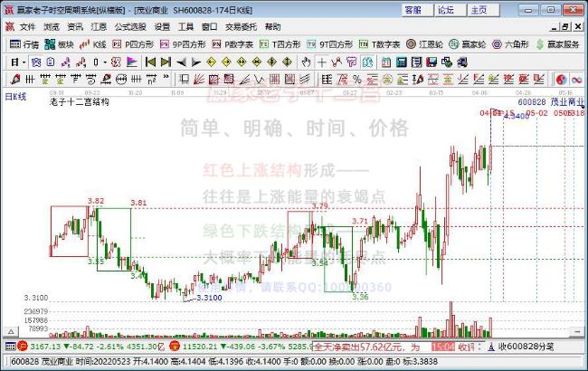Click the percent % tool icon
Image resolution: width=588 pixels, height=371 pixels.
pyautogui.click(x=357, y=79)
